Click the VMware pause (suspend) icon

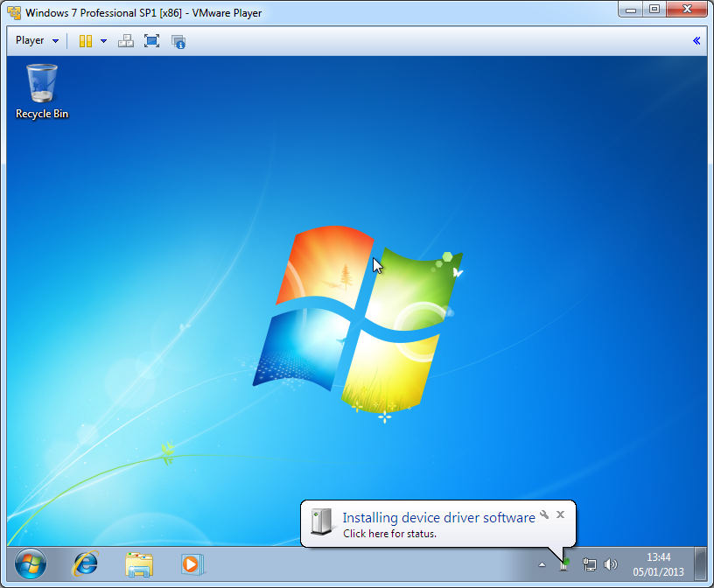pos(85,41)
